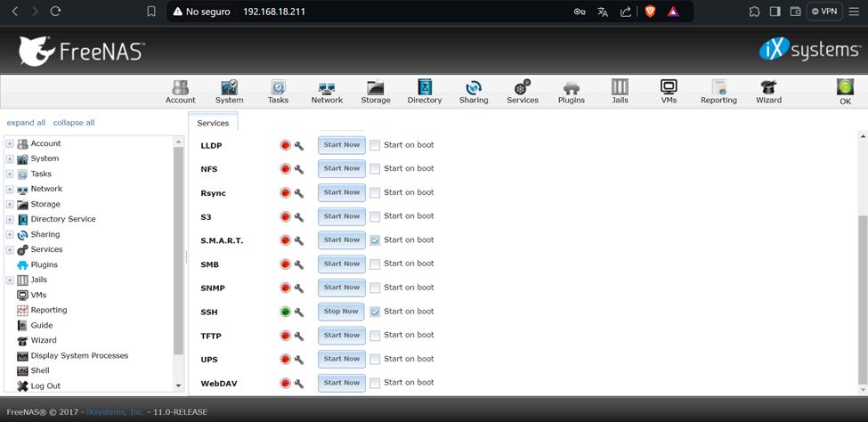Open the Directory toolbar icon

click(x=425, y=92)
